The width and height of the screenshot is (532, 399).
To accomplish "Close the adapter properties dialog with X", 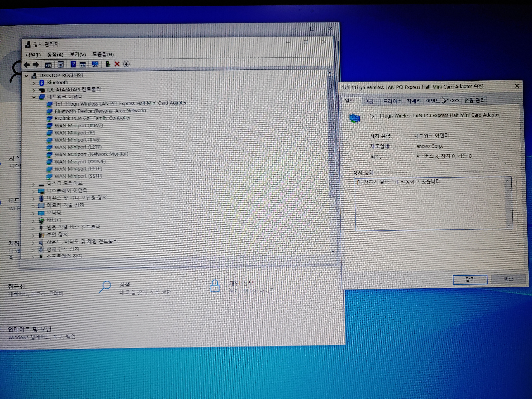I will [517, 86].
